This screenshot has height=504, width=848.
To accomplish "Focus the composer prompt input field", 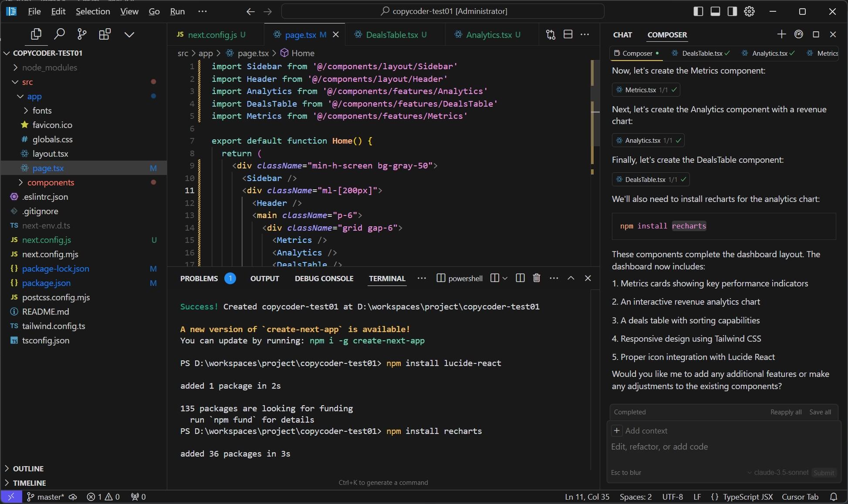I will click(x=723, y=447).
